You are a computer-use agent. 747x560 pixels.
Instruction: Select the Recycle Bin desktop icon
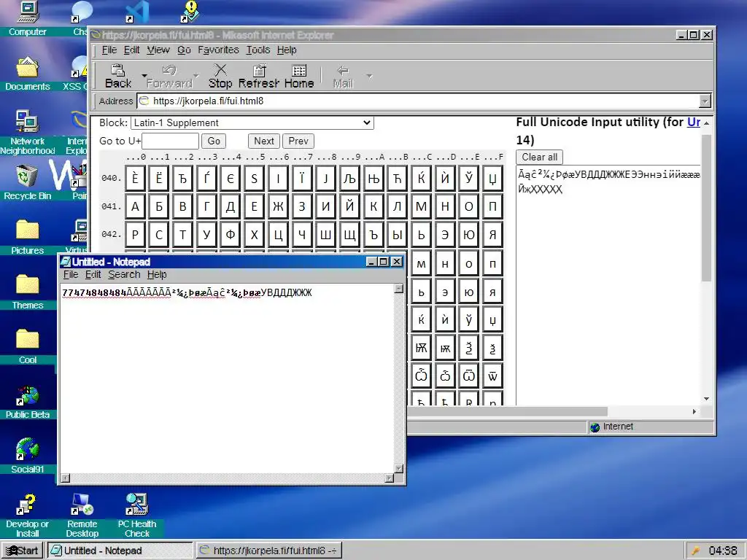(27, 183)
